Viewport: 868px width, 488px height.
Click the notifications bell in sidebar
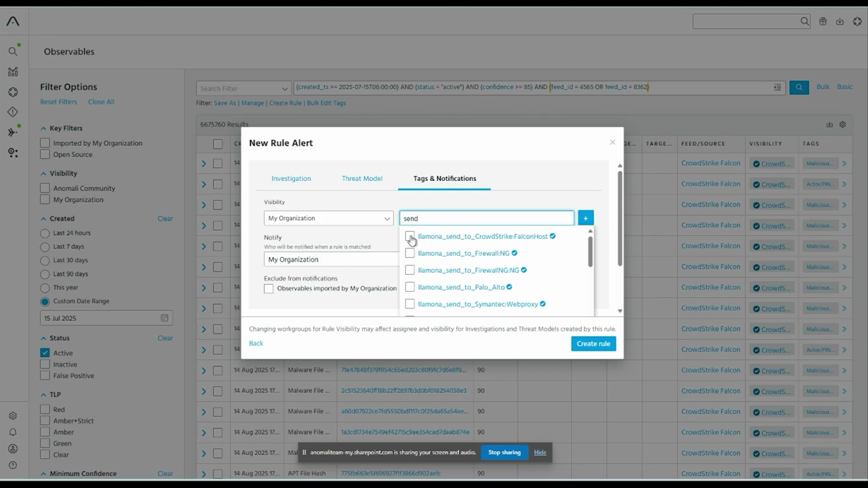(13, 432)
